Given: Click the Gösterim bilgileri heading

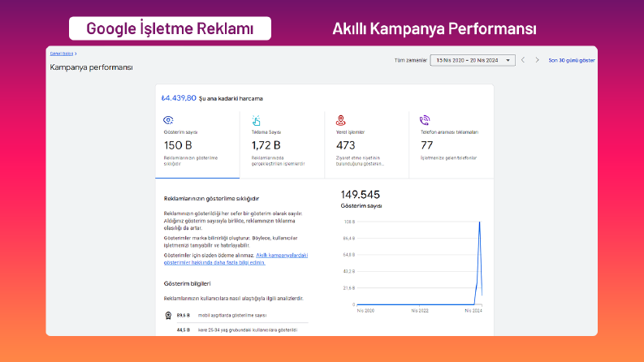Looking at the screenshot, I should pos(188,283).
